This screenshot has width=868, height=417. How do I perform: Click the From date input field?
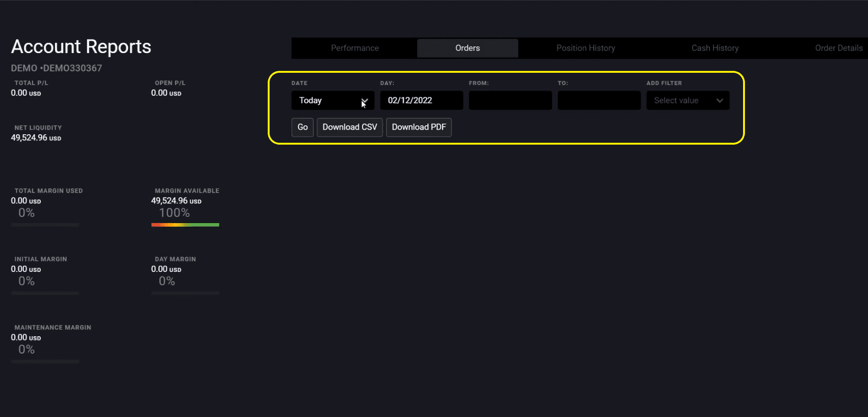pos(510,100)
